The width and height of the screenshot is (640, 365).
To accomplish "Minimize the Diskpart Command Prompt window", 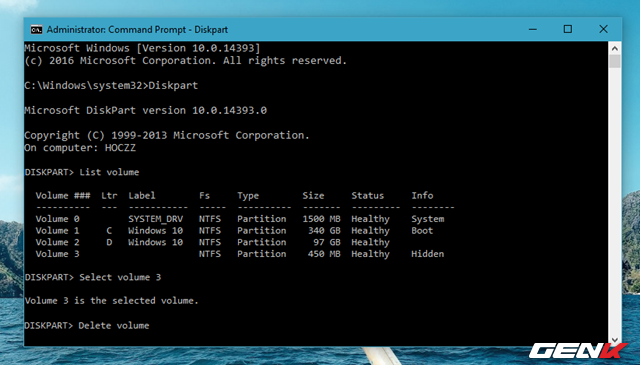I will pos(533,29).
